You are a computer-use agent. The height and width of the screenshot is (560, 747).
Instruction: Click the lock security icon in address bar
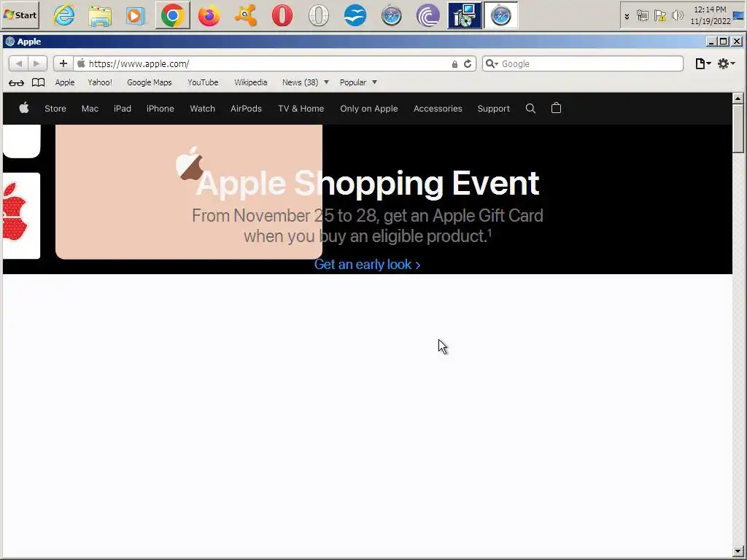click(x=454, y=64)
